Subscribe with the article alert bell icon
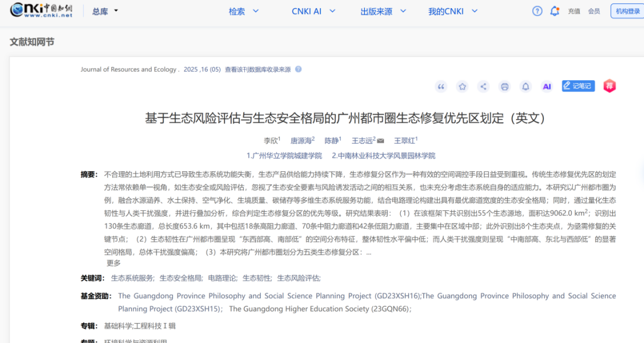Image resolution: width=644 pixels, height=343 pixels. pos(525,87)
